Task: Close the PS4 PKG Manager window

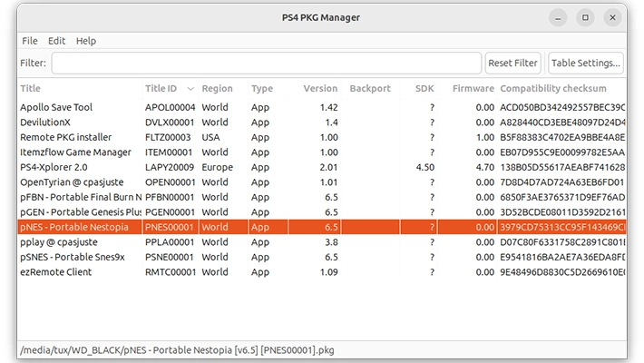Action: click(x=612, y=17)
